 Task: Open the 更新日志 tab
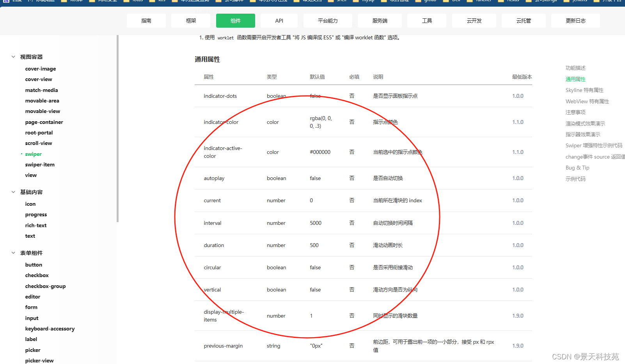pos(575,21)
